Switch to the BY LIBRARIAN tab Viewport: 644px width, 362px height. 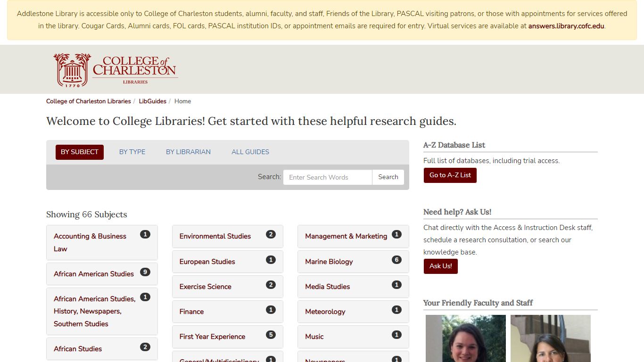click(x=188, y=152)
